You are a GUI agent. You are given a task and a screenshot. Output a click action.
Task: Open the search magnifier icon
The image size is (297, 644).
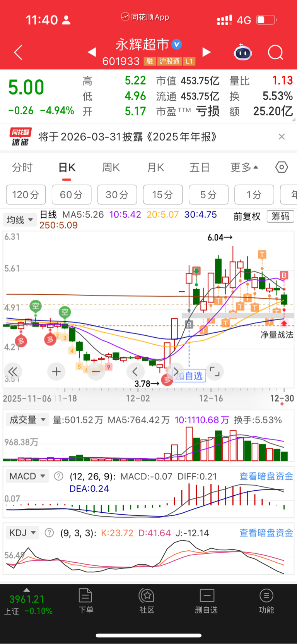(276, 52)
